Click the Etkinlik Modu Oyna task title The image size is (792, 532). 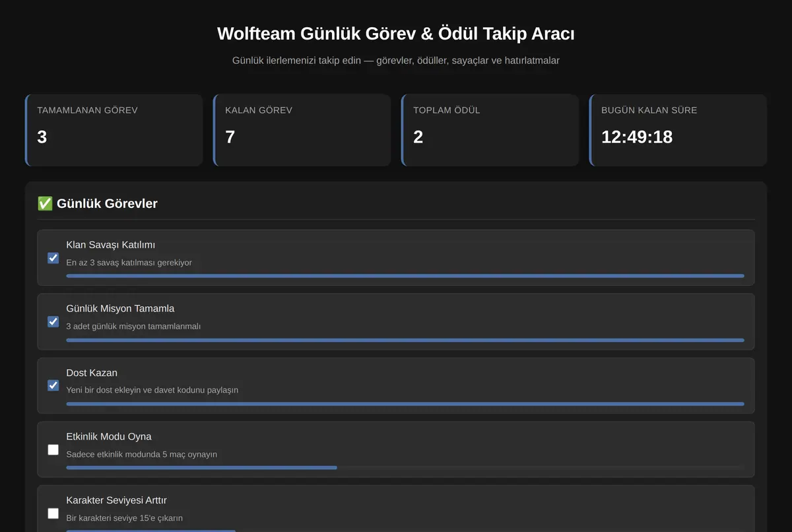(109, 437)
